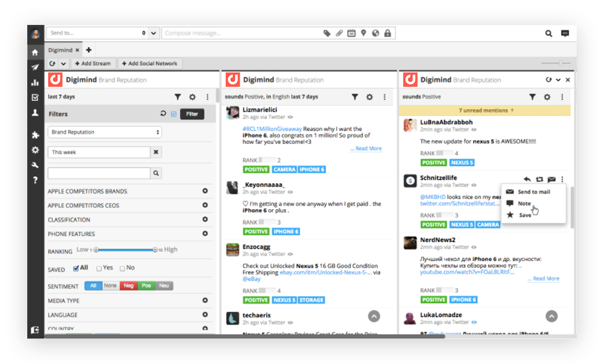
Task: Select the Neu sentiment toggle
Action: [164, 286]
